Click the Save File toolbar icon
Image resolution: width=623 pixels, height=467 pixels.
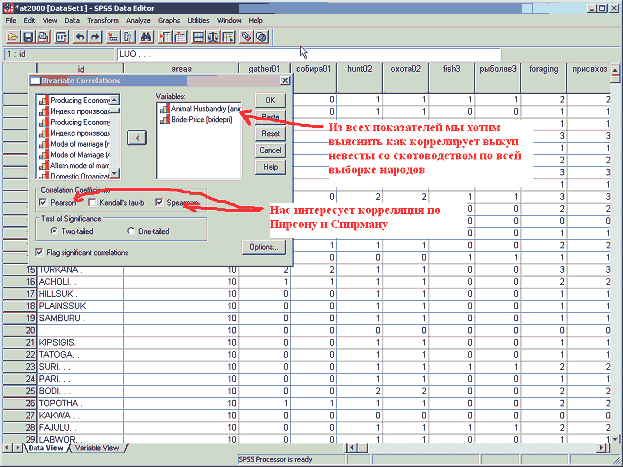pyautogui.click(x=28, y=36)
